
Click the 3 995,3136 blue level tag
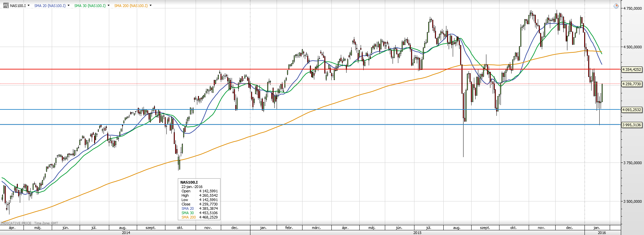(632, 125)
